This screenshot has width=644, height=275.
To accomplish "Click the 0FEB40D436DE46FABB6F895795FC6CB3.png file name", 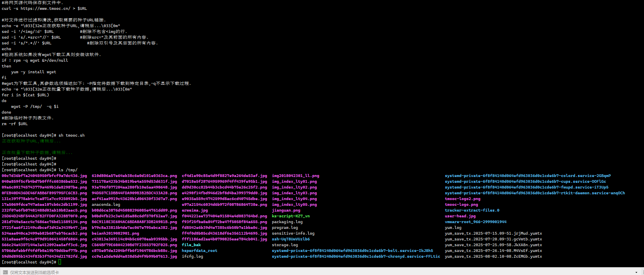I will pos(44,193).
